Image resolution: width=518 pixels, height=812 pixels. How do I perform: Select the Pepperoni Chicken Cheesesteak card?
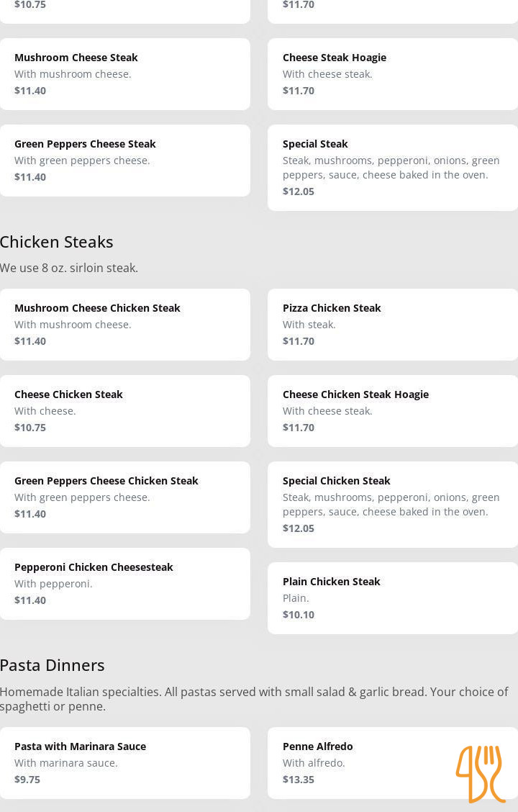(124, 584)
